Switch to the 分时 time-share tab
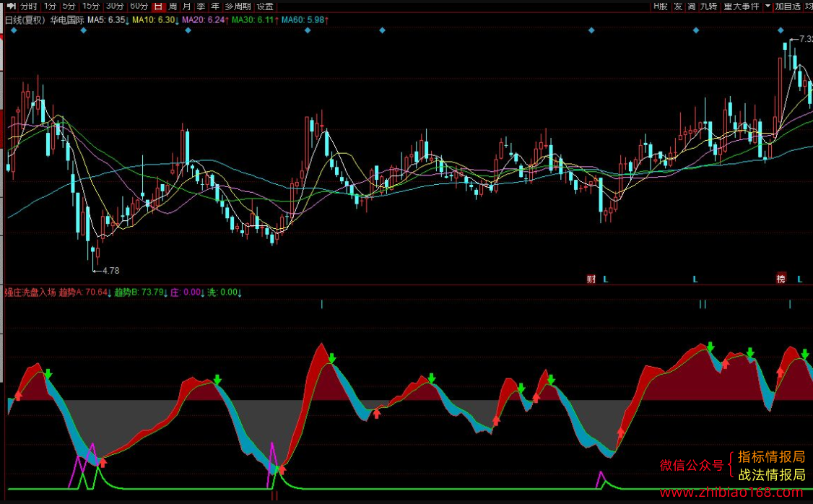The image size is (813, 504). pos(28,6)
